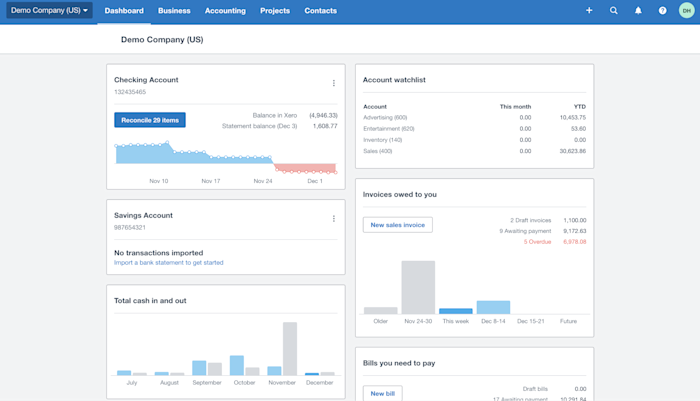Open the Business menu

pyautogui.click(x=174, y=11)
